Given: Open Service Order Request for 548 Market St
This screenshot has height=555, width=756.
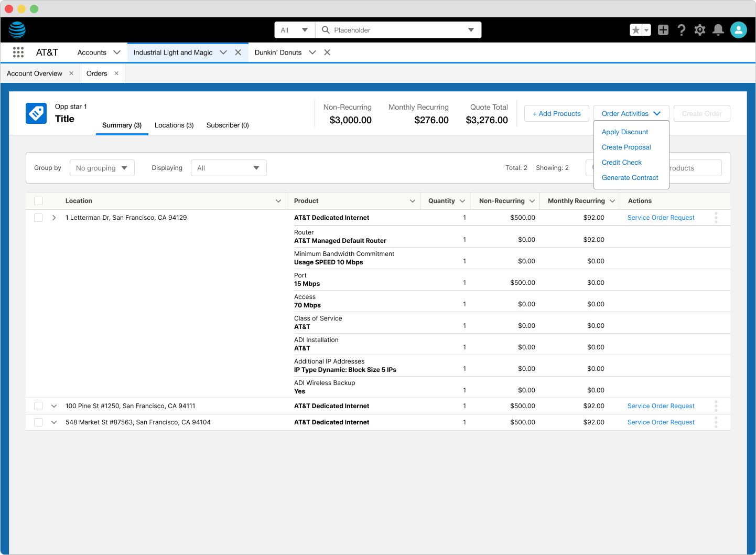Looking at the screenshot, I should [661, 422].
